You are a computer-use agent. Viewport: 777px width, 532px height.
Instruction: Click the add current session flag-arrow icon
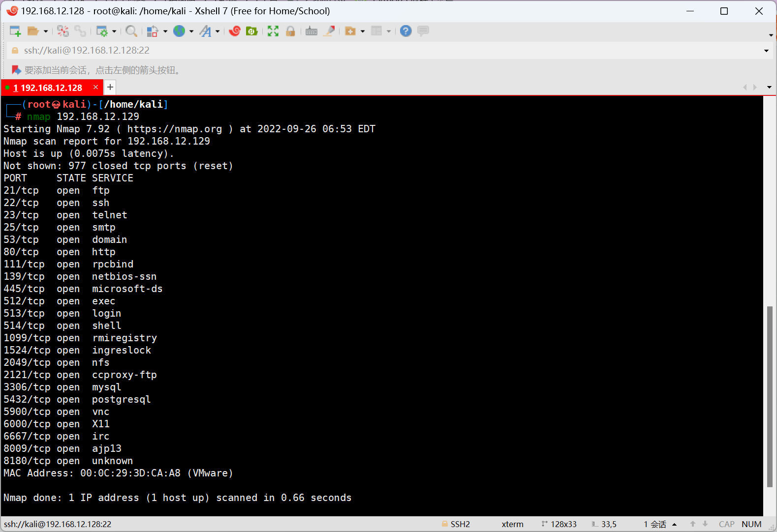pos(16,70)
